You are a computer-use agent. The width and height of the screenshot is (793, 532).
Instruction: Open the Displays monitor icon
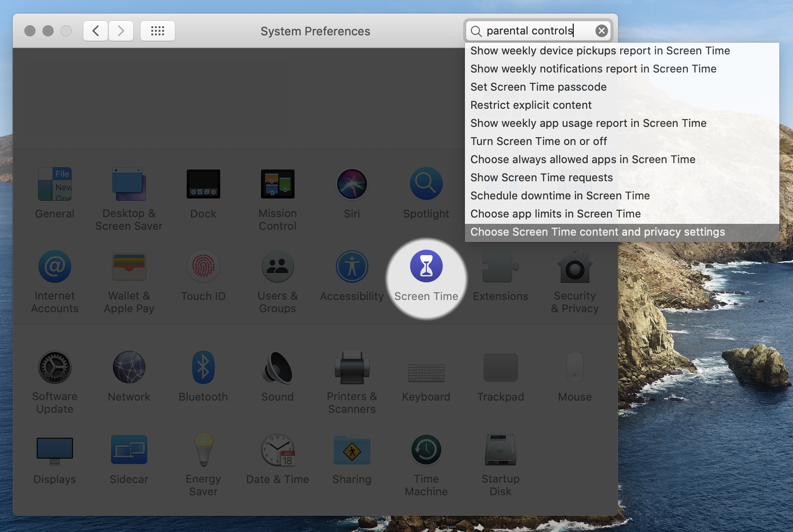point(55,451)
